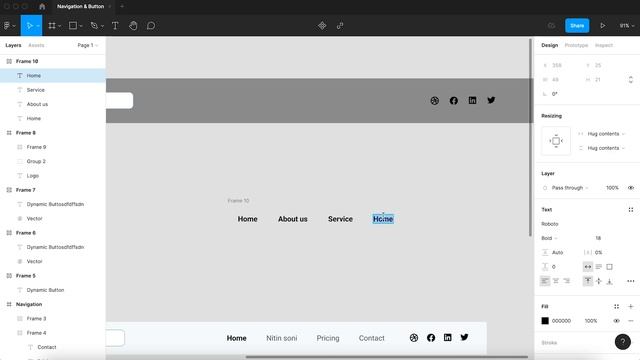
Task: Set text align right
Action: coord(567,281)
